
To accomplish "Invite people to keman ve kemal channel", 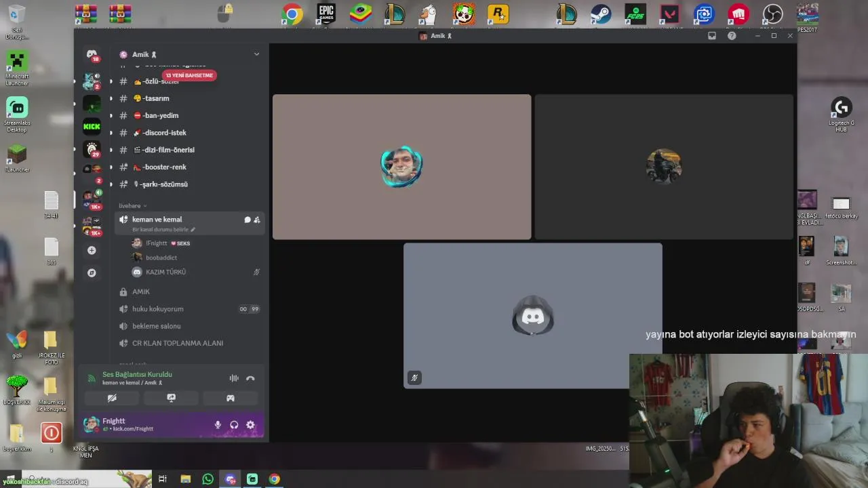I will tap(257, 220).
